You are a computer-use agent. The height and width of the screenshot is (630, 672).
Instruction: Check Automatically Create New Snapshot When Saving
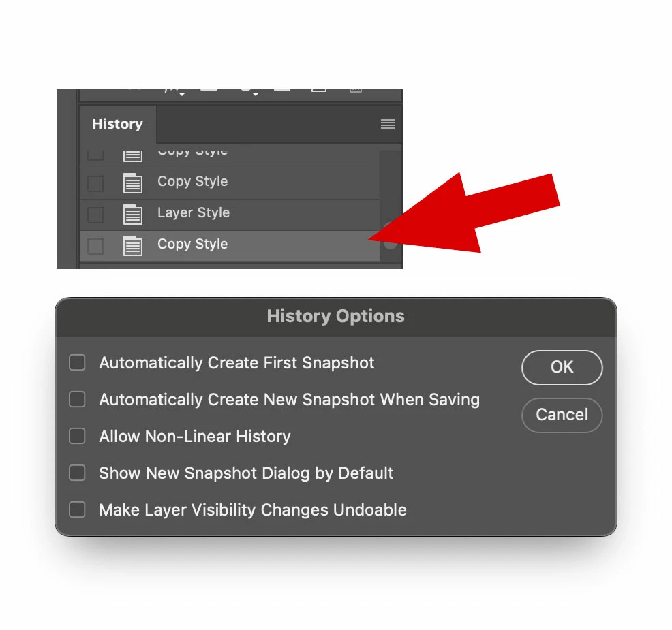(x=77, y=399)
